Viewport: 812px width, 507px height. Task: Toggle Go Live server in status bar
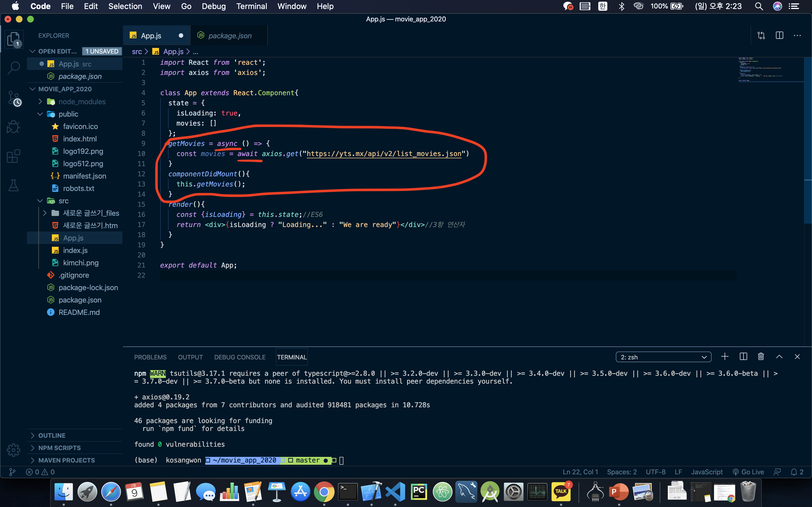(748, 472)
